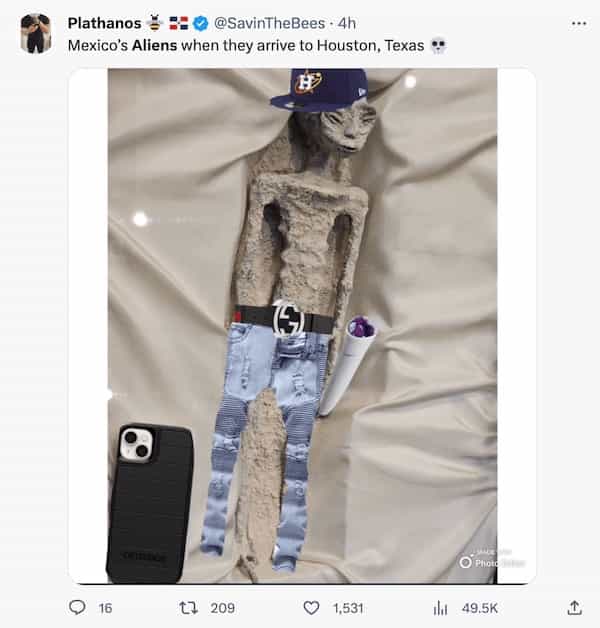Click the bee emoji beside the name
Screen dimensions: 600x628
[x=154, y=23]
